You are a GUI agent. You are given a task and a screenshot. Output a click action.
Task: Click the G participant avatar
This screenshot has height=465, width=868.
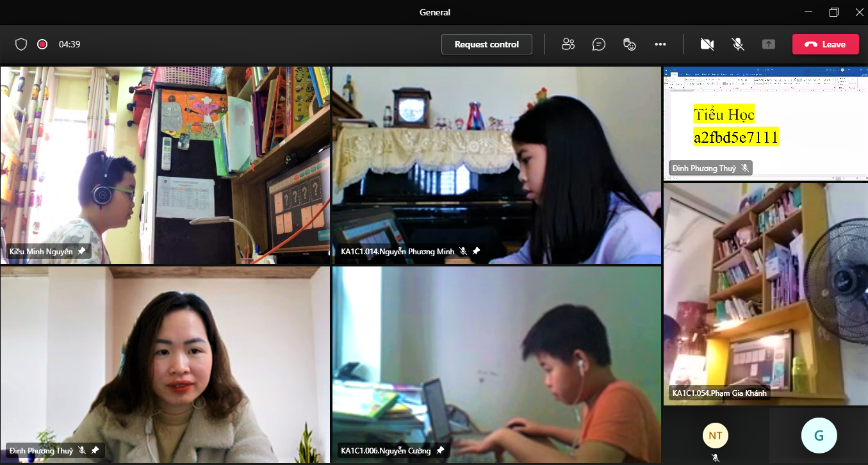tap(819, 436)
